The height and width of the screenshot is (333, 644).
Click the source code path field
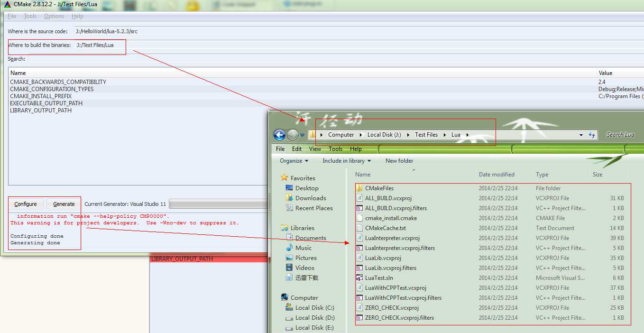pyautogui.click(x=359, y=31)
